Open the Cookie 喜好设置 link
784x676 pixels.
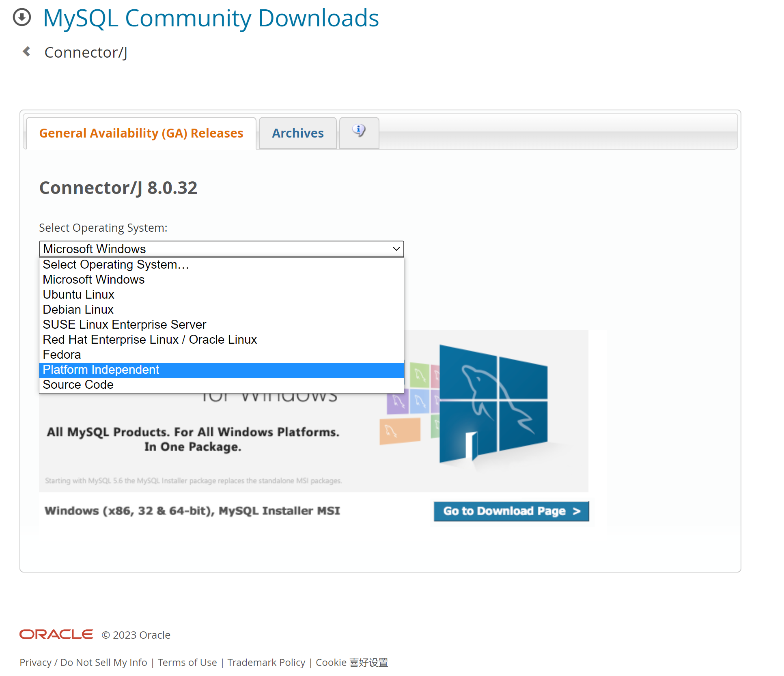[x=352, y=662]
